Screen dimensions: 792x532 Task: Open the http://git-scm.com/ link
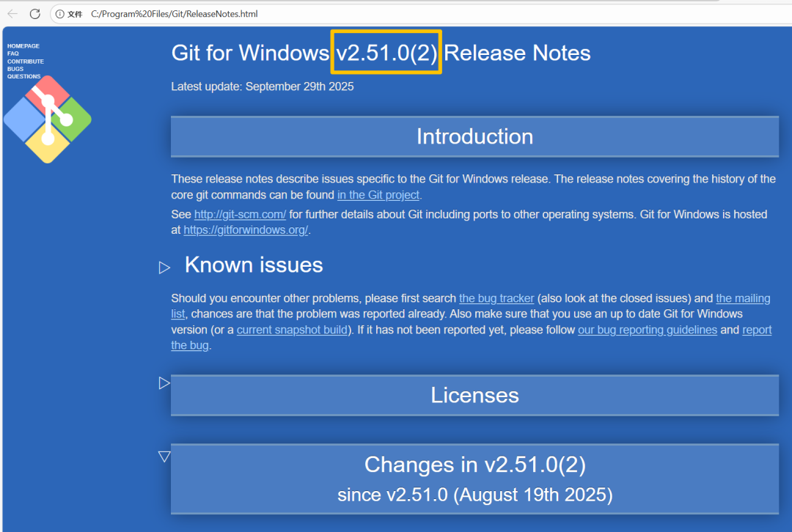[240, 215]
